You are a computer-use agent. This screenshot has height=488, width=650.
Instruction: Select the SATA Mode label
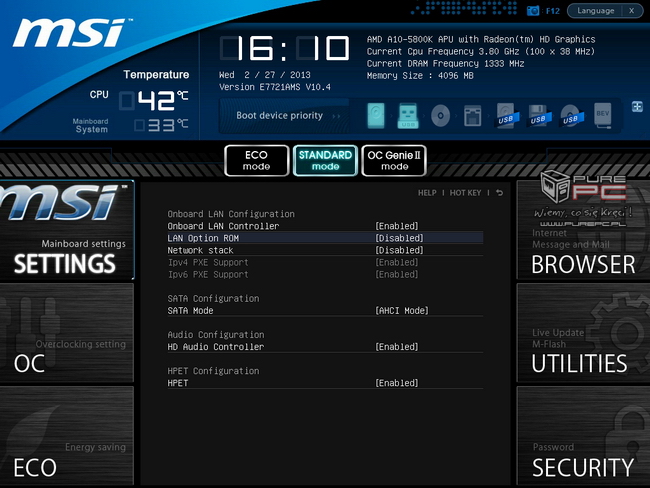point(190,311)
